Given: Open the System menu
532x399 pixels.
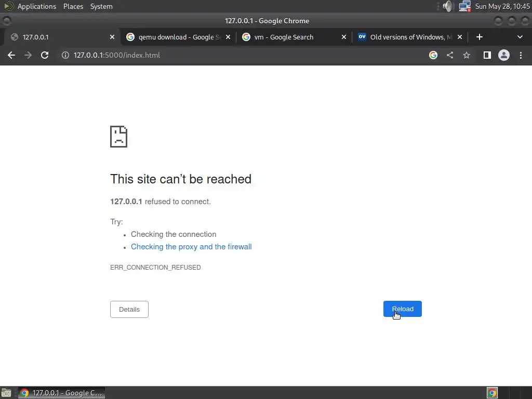Looking at the screenshot, I should [101, 6].
